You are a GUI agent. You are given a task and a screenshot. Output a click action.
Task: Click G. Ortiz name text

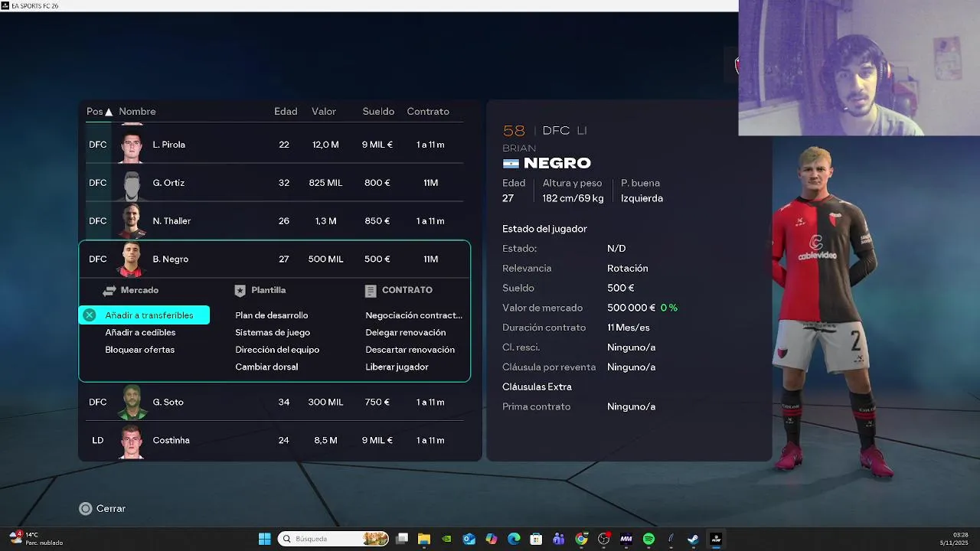[x=168, y=183]
